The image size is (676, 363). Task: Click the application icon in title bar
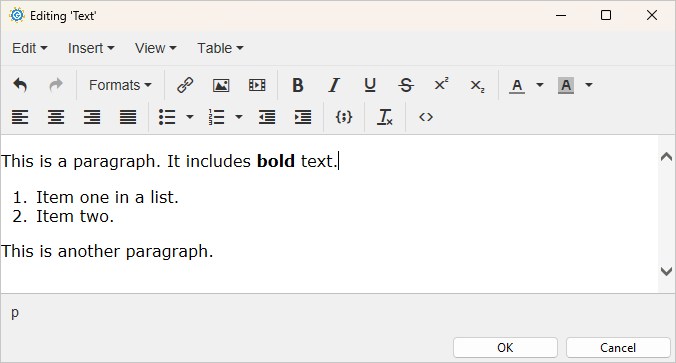click(17, 16)
